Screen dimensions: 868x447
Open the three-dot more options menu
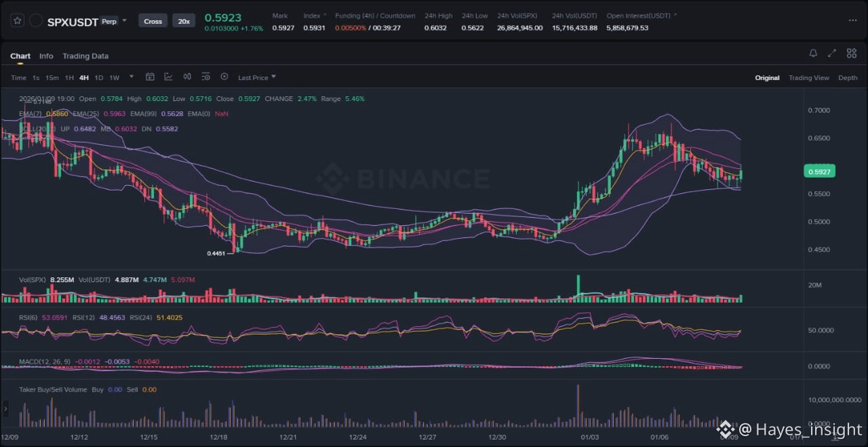tap(852, 21)
